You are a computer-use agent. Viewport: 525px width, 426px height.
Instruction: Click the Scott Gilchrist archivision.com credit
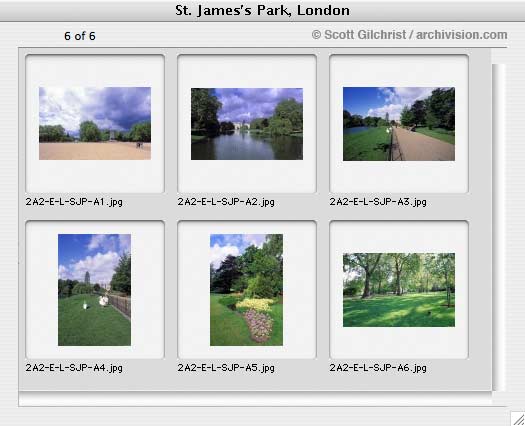409,35
